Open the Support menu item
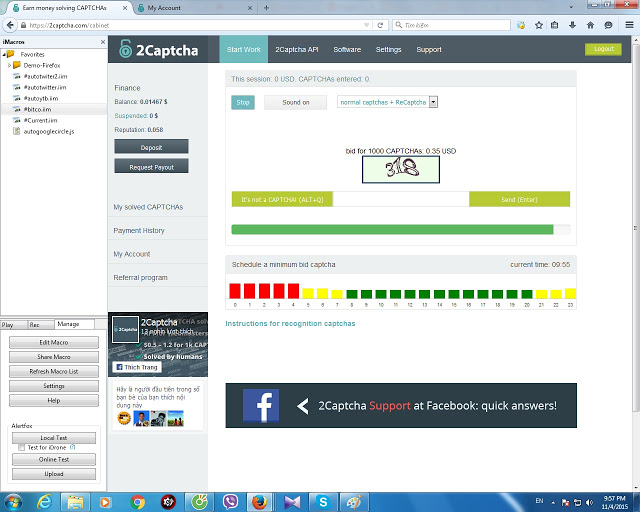This screenshot has width=640, height=512. pos(429,49)
